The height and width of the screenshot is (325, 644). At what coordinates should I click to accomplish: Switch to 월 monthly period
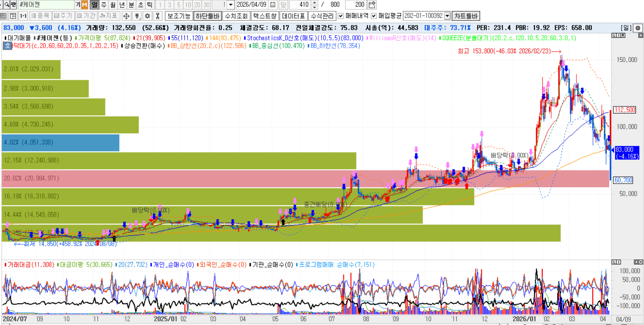coord(113,5)
